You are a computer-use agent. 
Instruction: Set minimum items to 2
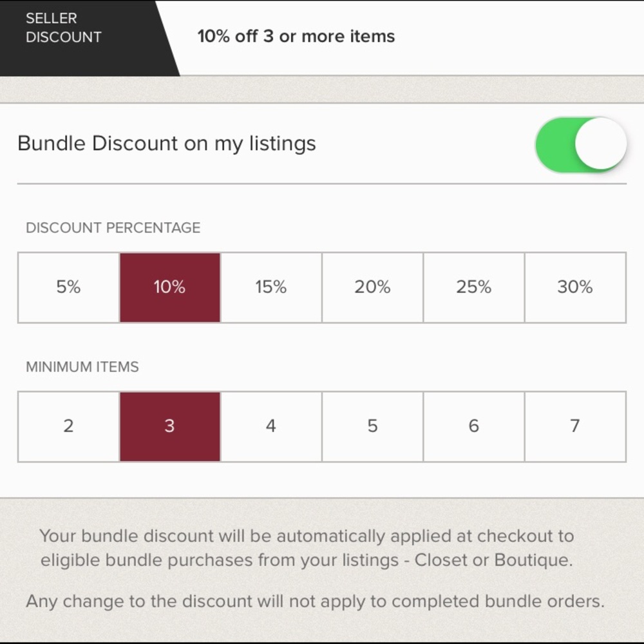[68, 426]
